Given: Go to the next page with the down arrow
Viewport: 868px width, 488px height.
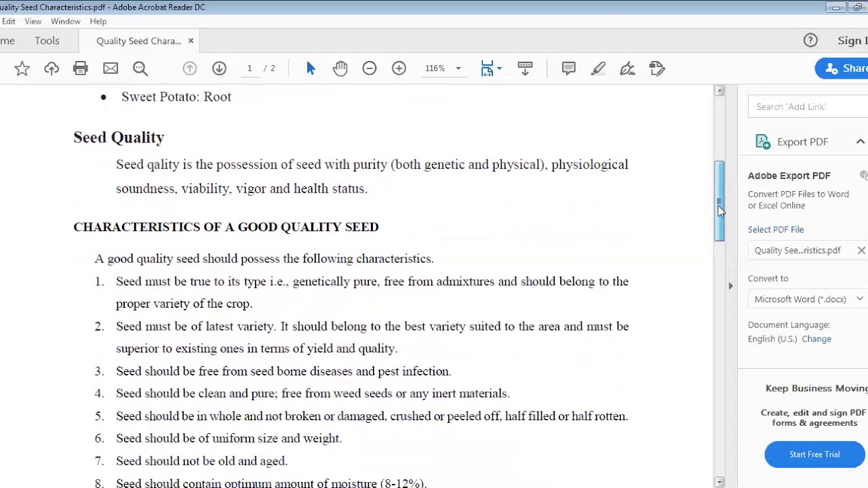Looking at the screenshot, I should coord(219,68).
